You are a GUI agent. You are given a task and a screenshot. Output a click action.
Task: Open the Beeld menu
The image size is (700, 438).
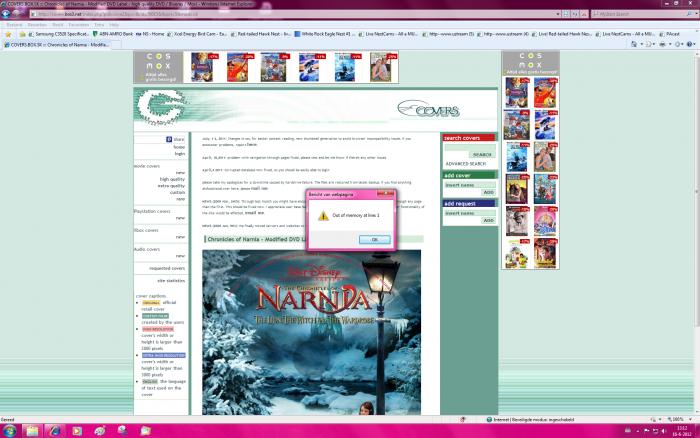[x=58, y=25]
